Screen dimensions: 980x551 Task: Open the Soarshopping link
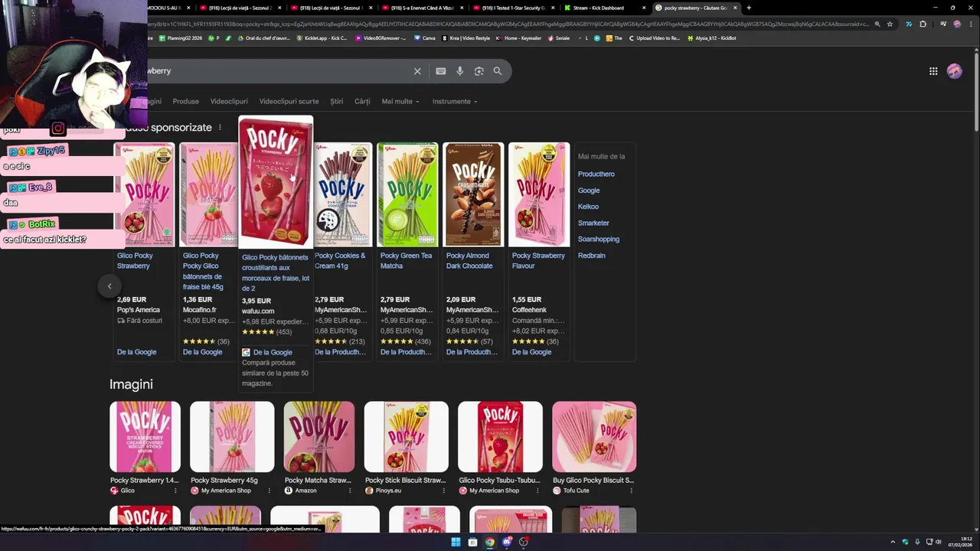click(599, 240)
